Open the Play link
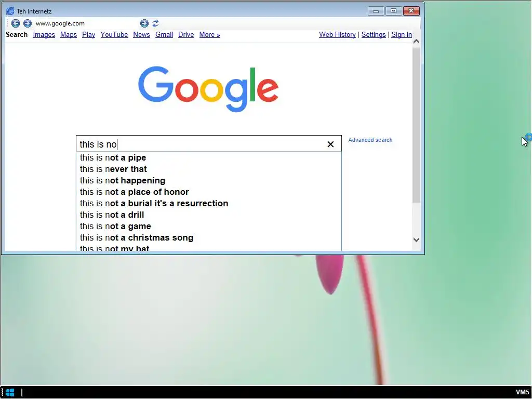Image resolution: width=532 pixels, height=399 pixels. pyautogui.click(x=88, y=35)
